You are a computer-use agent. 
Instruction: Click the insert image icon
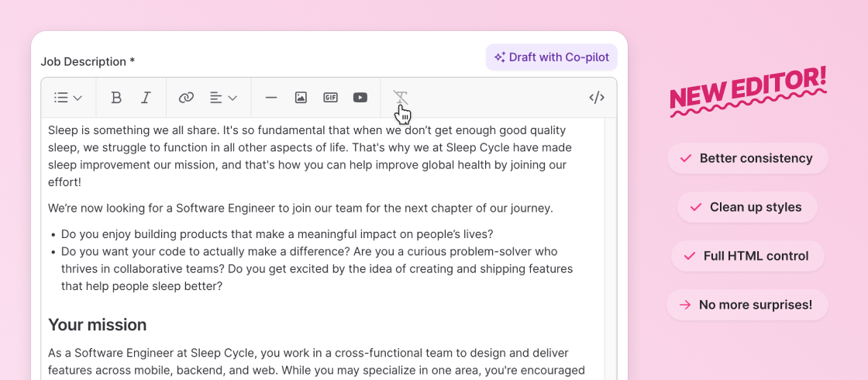(301, 98)
